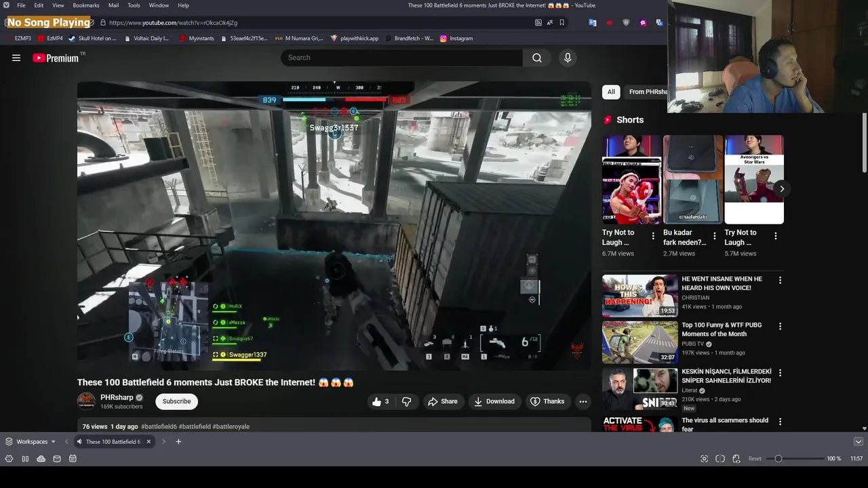The width and height of the screenshot is (868, 488).
Task: Click #battlefield6 hashtag link
Action: 159,426
